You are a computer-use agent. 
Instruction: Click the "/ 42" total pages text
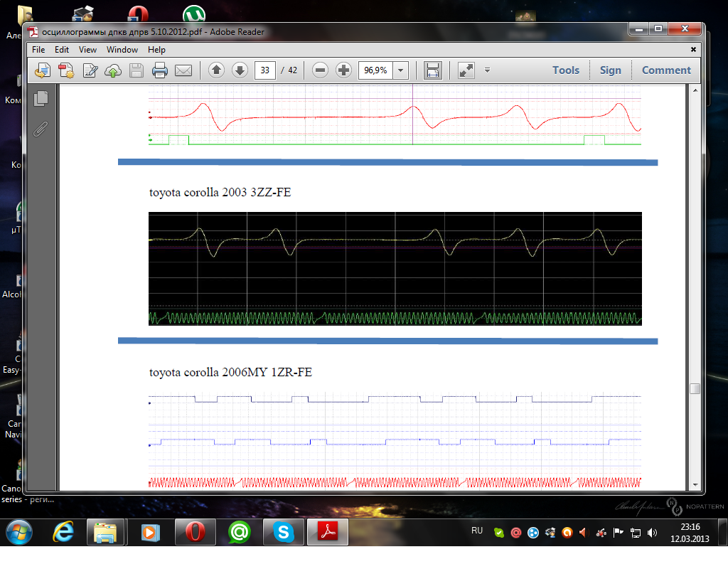289,70
